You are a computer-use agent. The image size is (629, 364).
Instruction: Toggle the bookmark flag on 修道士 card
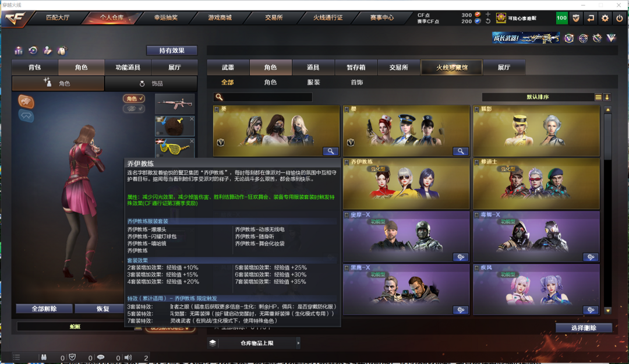click(x=476, y=162)
